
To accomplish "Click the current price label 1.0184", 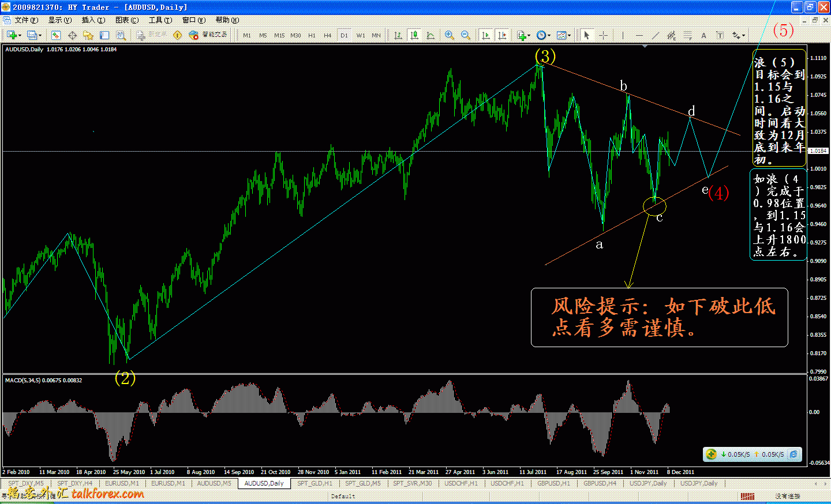I will pos(818,151).
